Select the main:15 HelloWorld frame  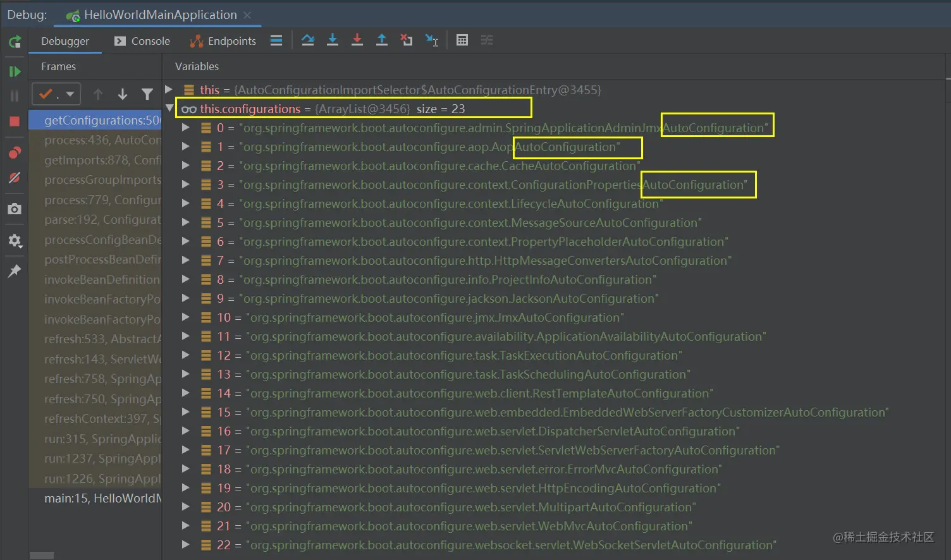pos(95,498)
